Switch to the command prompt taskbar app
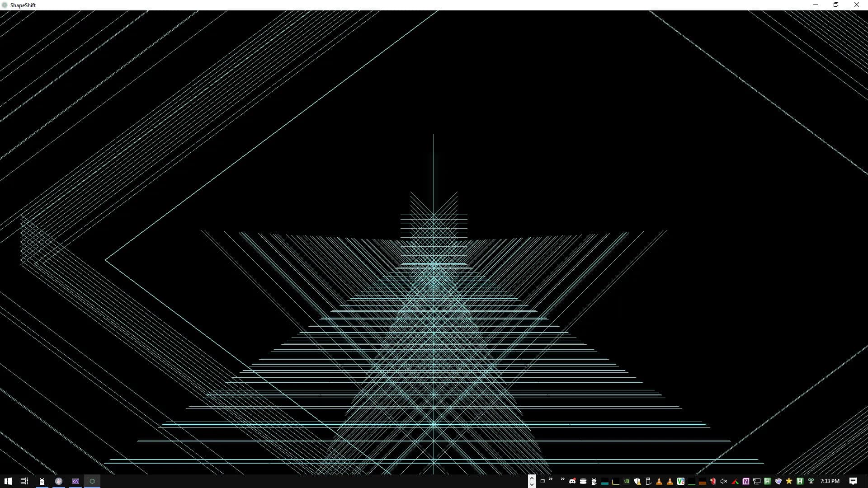Viewport: 868px width, 488px height. pos(75,481)
